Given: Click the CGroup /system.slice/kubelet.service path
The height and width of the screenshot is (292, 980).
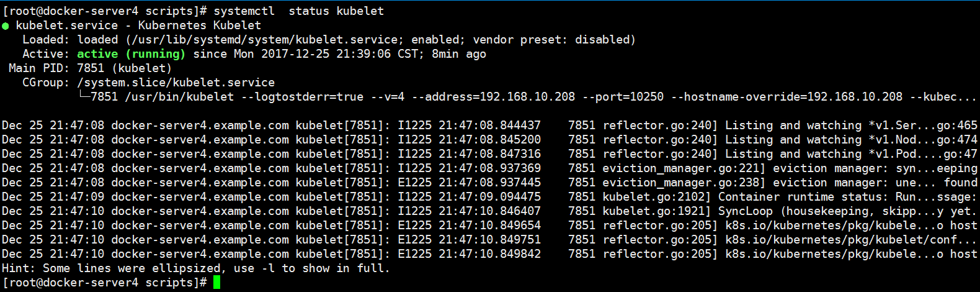Looking at the screenshot, I should (x=176, y=83).
